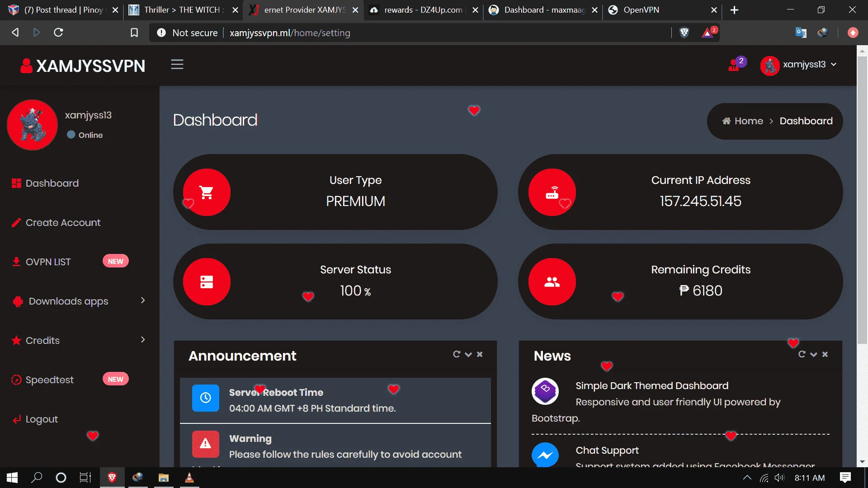This screenshot has height=488, width=868.
Task: Open Task View on the taskbar
Action: [x=85, y=478]
